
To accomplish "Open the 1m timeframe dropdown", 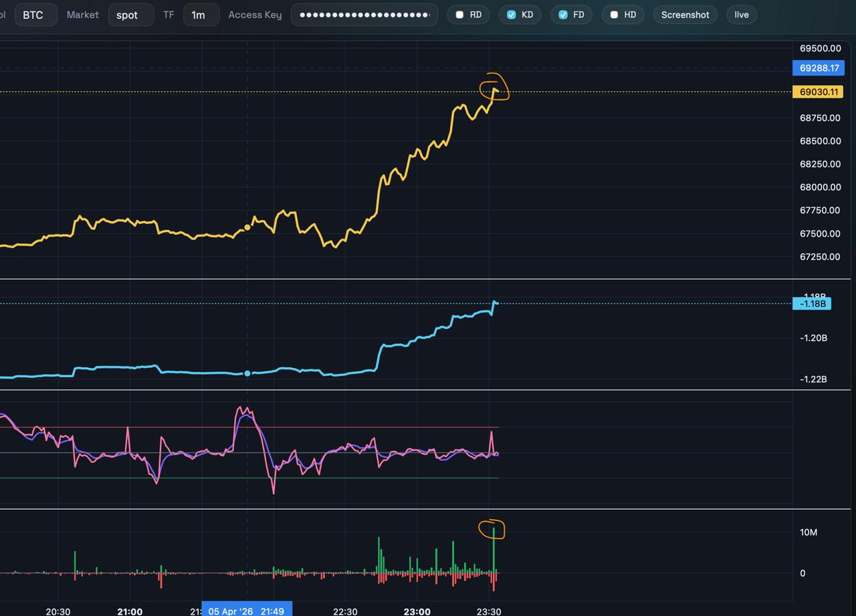I will tap(201, 15).
